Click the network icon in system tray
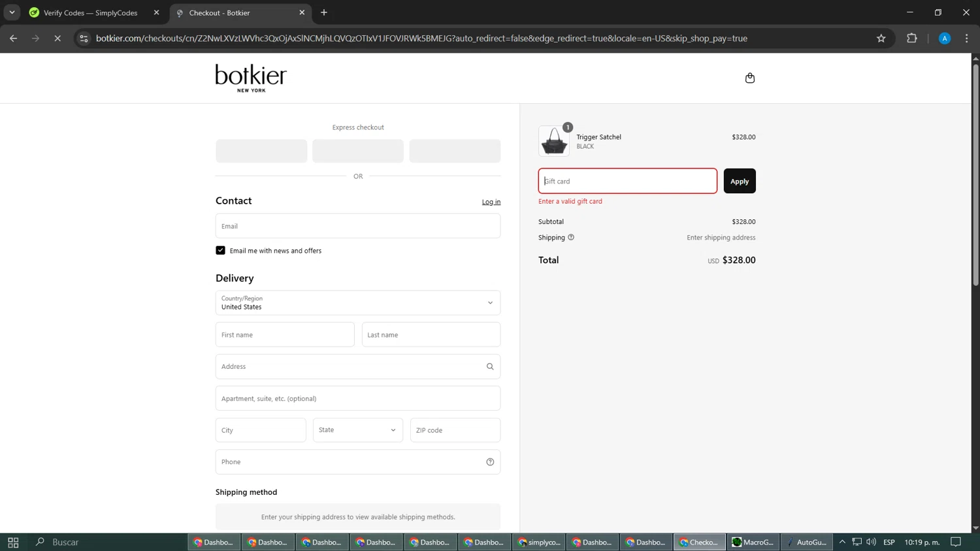The image size is (980, 551). [857, 542]
